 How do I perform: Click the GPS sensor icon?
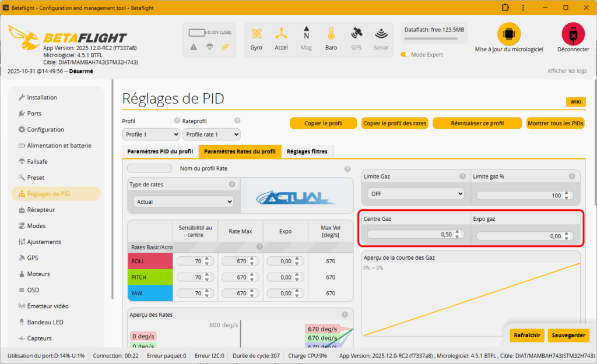click(x=356, y=40)
